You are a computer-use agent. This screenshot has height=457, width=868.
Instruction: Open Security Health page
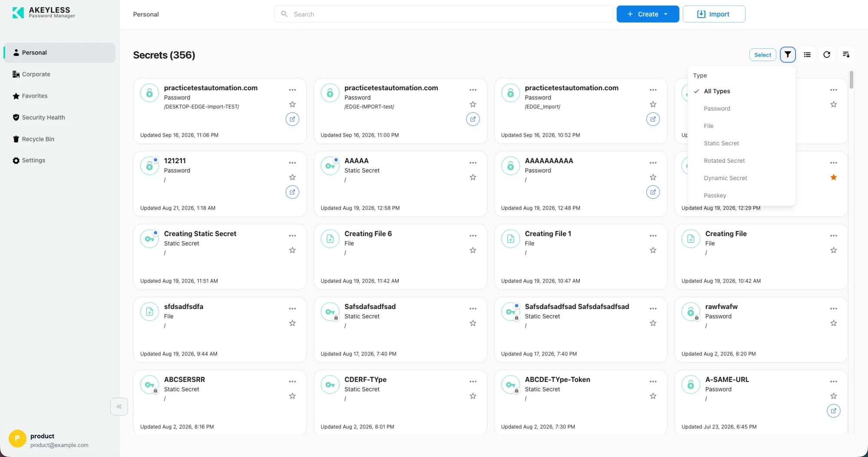pos(59,118)
